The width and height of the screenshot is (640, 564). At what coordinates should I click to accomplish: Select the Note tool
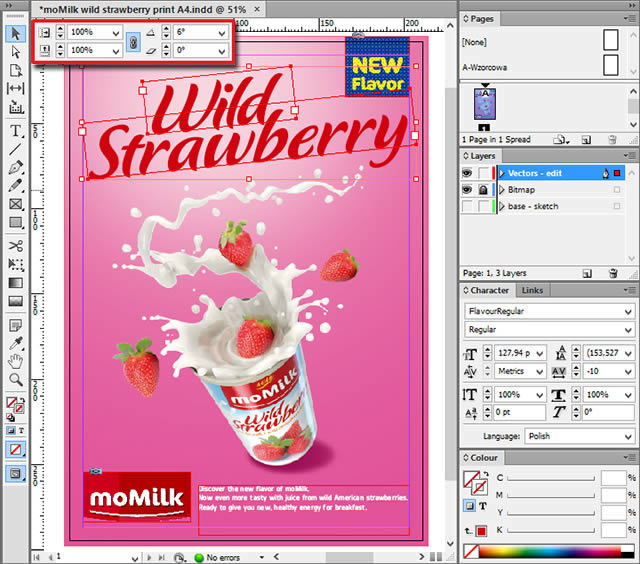point(16,325)
